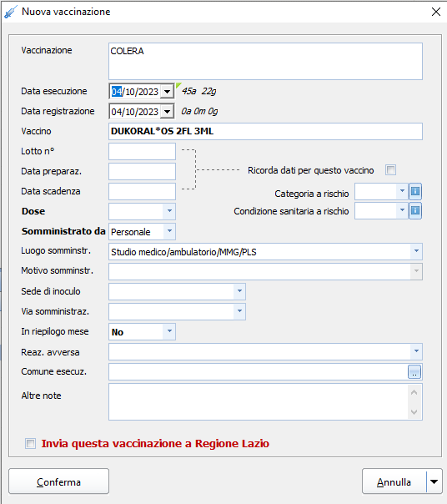Screen dimensions: 447x504
Task: Open the Sede di inoculo dropdown
Action: tap(239, 291)
